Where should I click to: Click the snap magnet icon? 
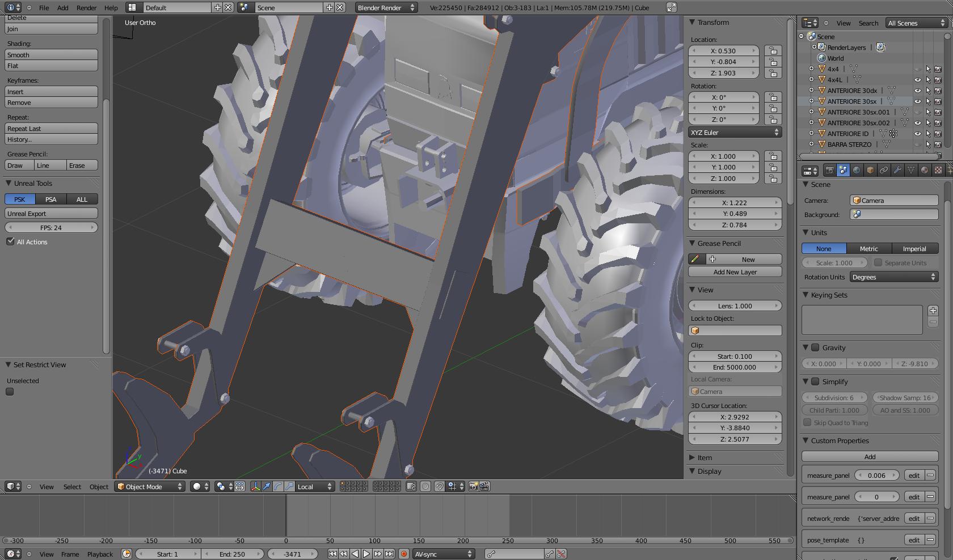point(439,486)
